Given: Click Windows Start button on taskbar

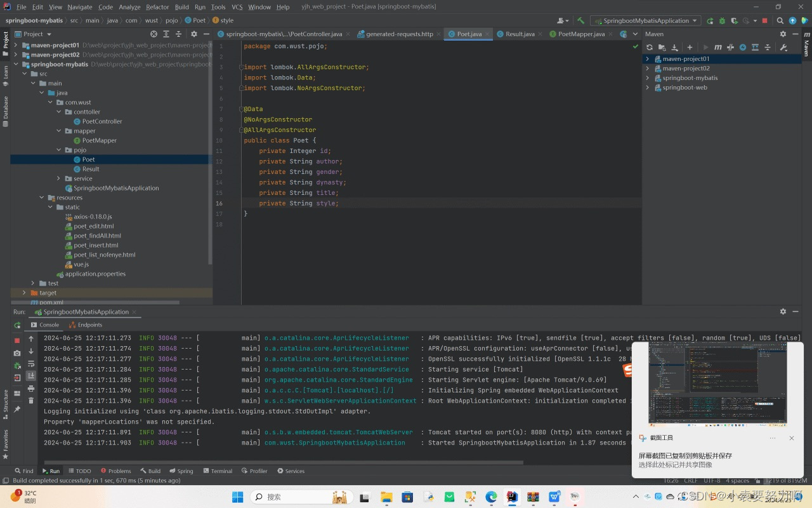Looking at the screenshot, I should (x=238, y=497).
